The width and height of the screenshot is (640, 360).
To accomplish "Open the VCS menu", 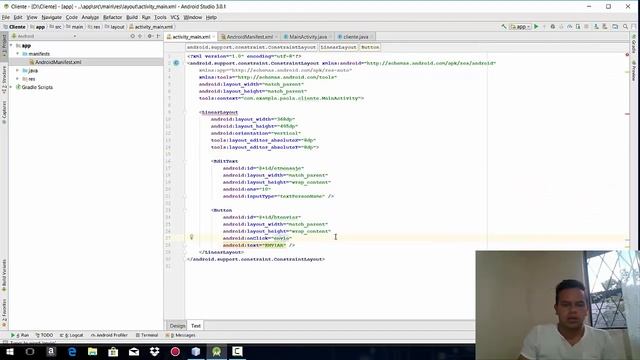I will 175,17.
